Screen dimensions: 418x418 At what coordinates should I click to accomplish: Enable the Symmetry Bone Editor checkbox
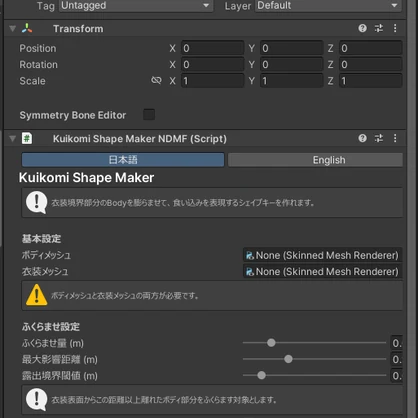[149, 115]
